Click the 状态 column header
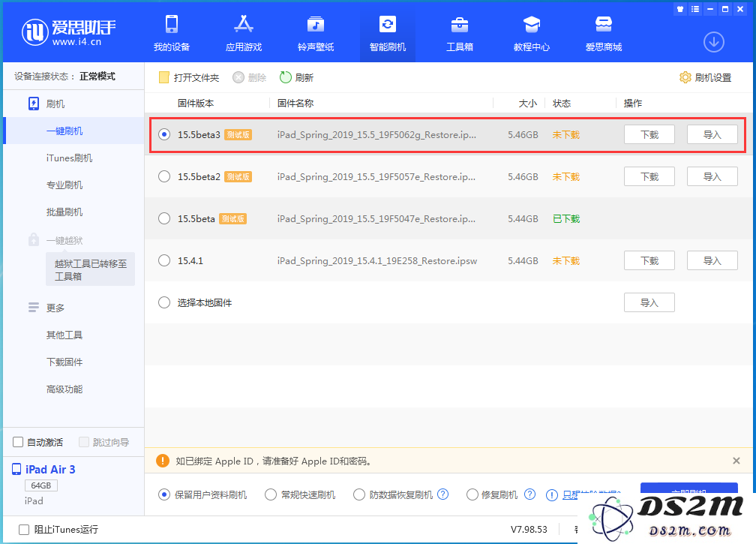The height and width of the screenshot is (544, 756). (x=562, y=104)
